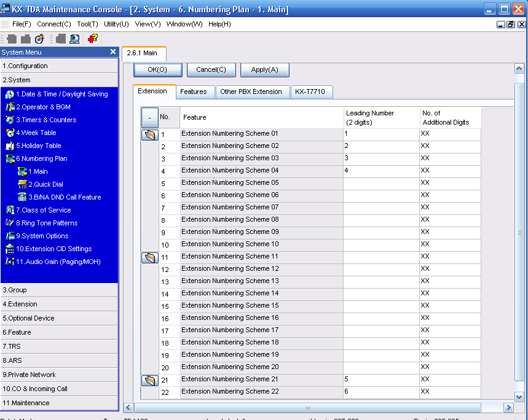Click the red help question mark icon
This screenshot has width=528, height=420.
[x=93, y=39]
